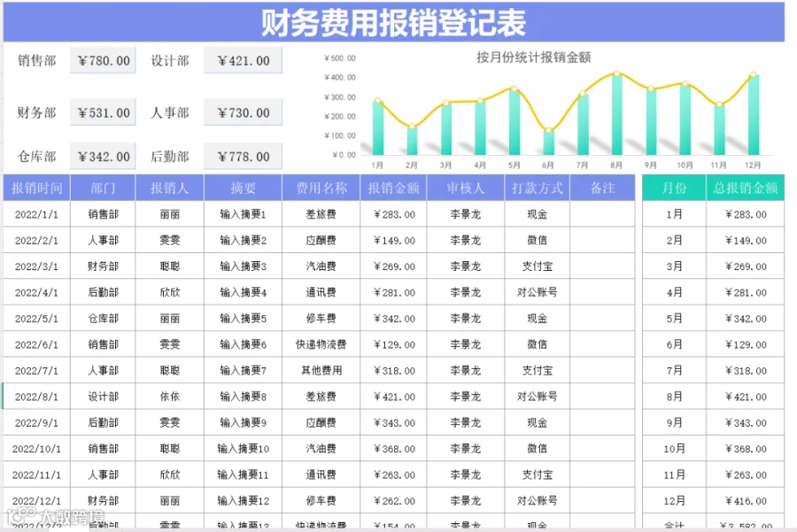Select the 备注 column header

coord(602,188)
